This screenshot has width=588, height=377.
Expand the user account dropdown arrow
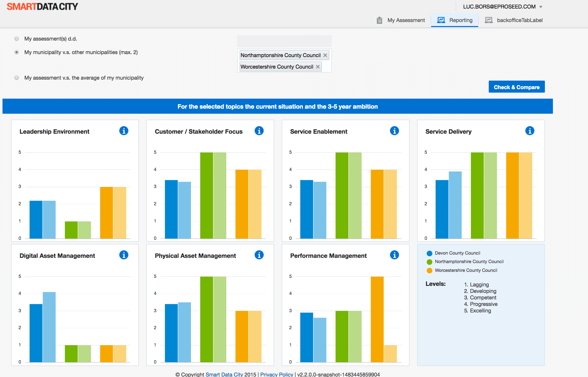tap(541, 7)
